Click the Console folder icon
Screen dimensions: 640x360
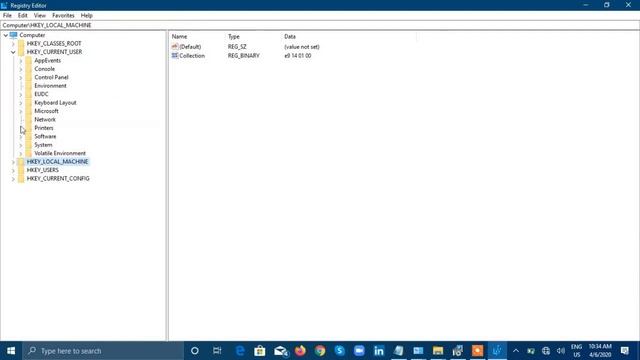coord(28,69)
